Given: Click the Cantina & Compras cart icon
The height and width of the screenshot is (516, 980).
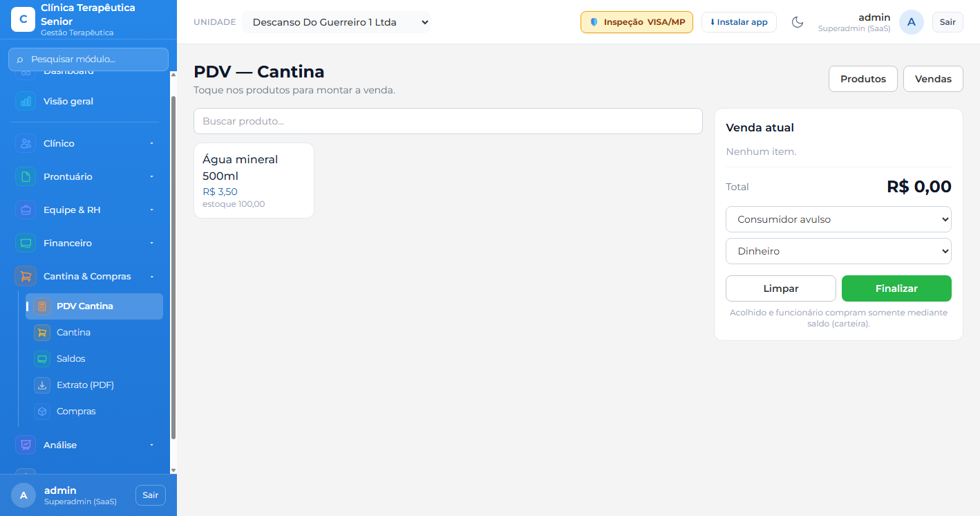Looking at the screenshot, I should [26, 277].
